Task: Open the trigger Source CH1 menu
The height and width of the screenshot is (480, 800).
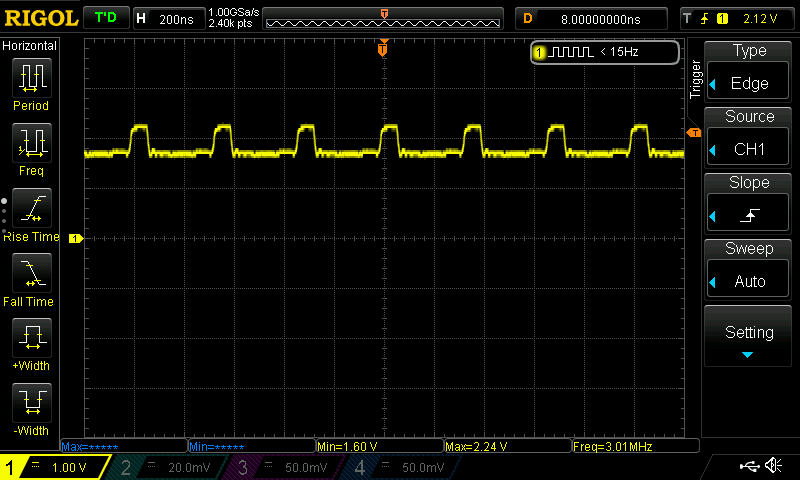Action: pos(749,138)
